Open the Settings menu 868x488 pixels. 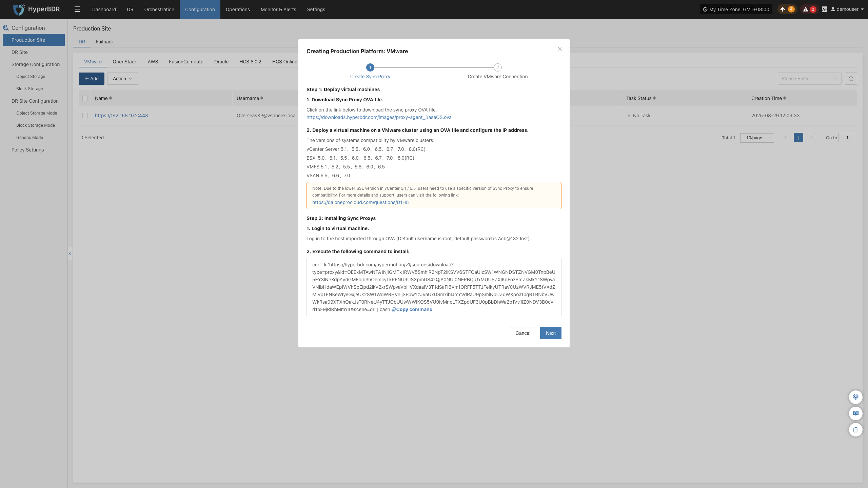pos(316,9)
